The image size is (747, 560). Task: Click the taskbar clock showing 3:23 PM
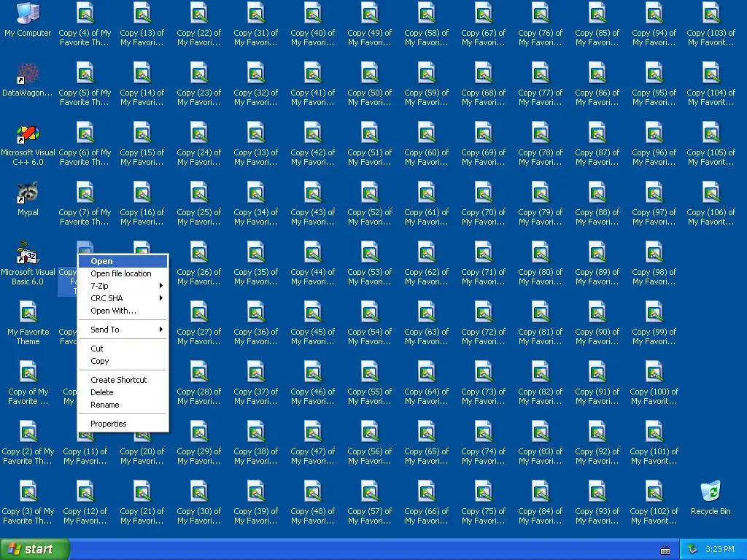point(719,549)
